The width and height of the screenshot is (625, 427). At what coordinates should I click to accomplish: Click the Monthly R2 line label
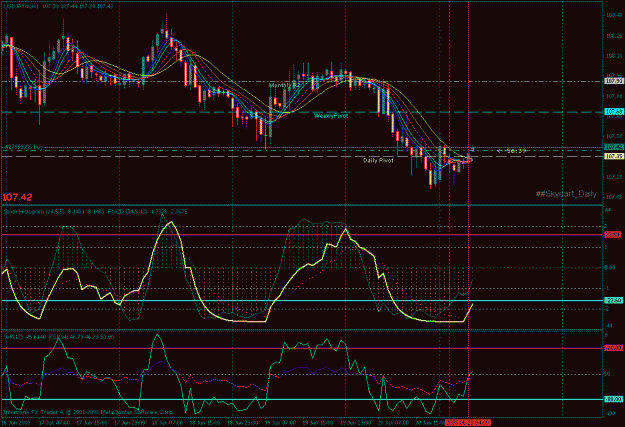284,86
